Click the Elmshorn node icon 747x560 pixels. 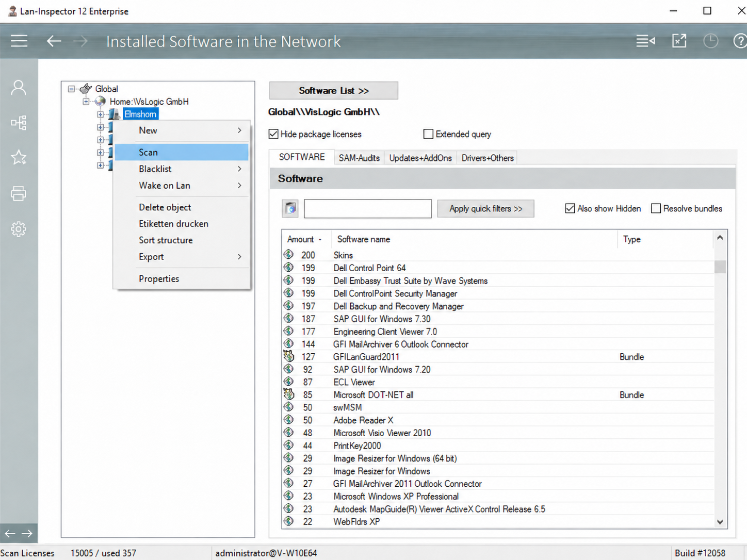point(115,114)
